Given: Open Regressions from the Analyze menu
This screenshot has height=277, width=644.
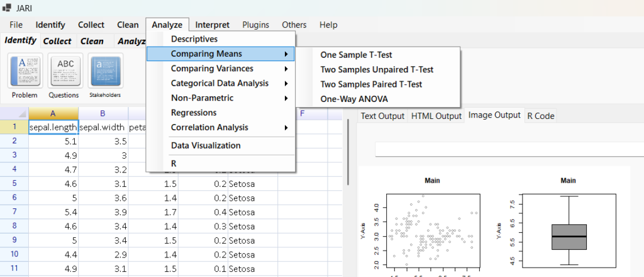Looking at the screenshot, I should [x=194, y=113].
